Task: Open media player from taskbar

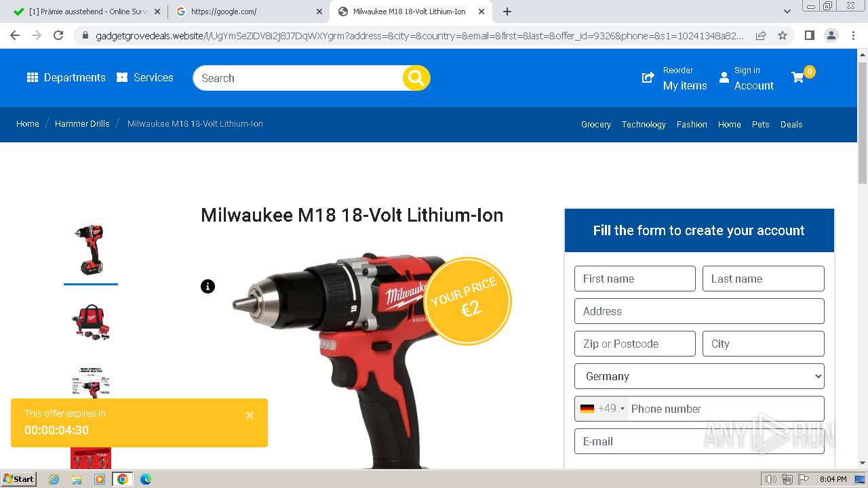Action: pos(100,479)
